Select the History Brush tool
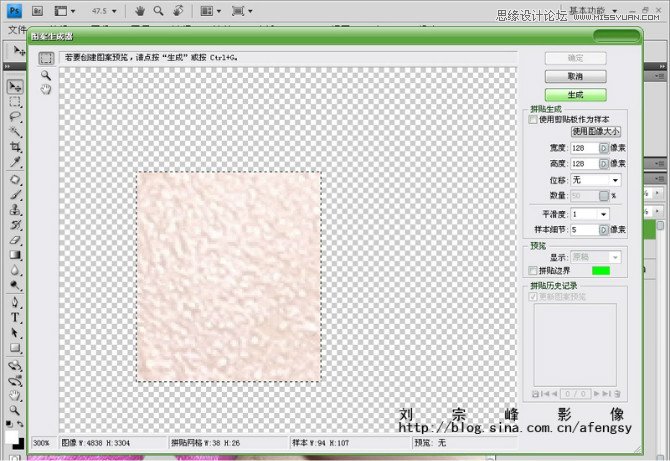 tap(15, 225)
